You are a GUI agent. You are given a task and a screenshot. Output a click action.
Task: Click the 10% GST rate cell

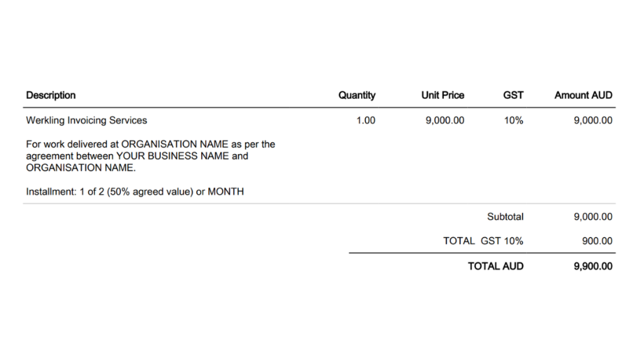pyautogui.click(x=514, y=120)
